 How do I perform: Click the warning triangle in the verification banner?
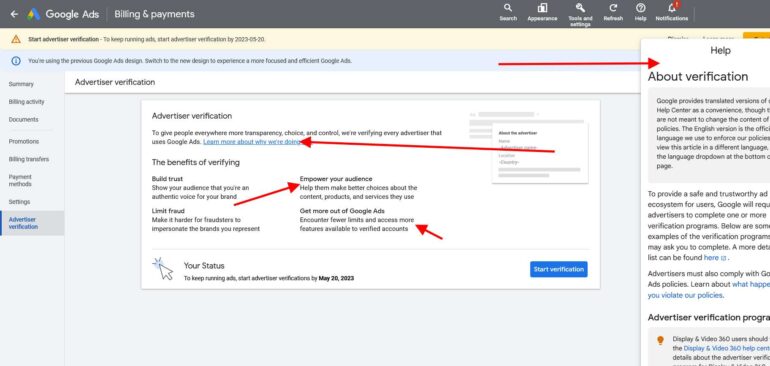(x=16, y=39)
